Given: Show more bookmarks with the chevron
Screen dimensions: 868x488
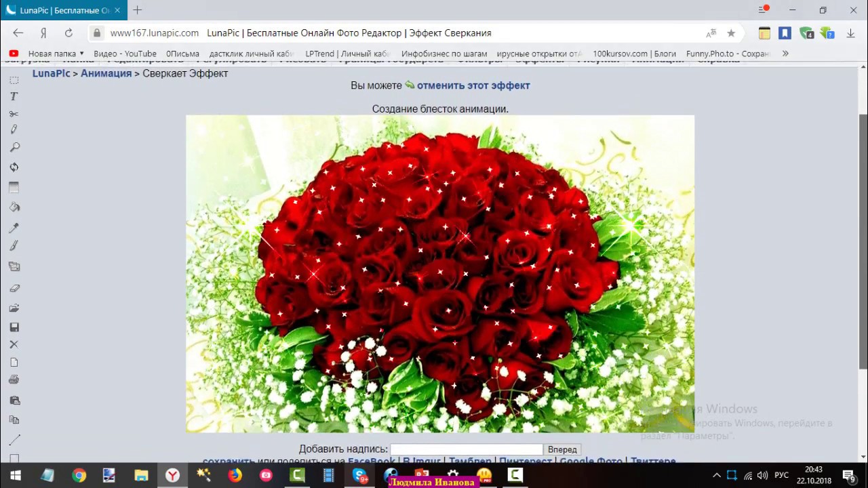Looking at the screenshot, I should 785,54.
